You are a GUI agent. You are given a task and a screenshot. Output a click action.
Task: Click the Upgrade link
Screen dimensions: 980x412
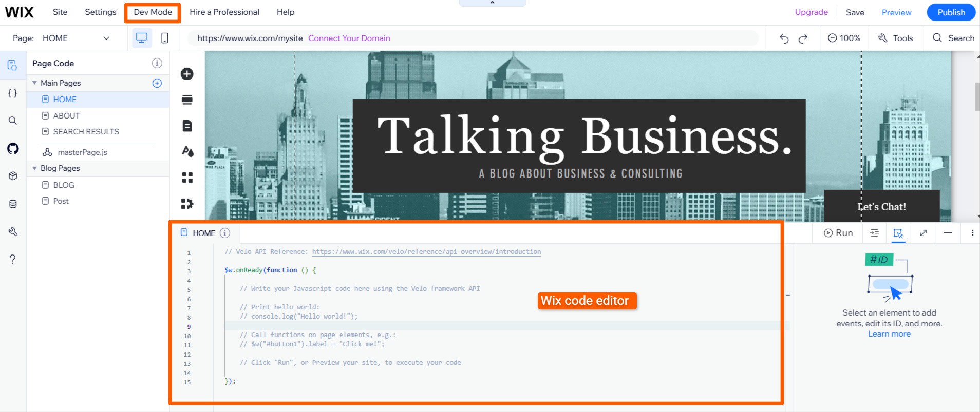point(812,12)
